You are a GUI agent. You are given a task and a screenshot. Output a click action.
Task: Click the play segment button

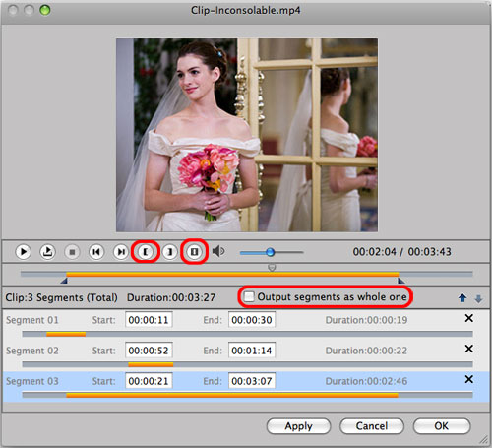[47, 252]
